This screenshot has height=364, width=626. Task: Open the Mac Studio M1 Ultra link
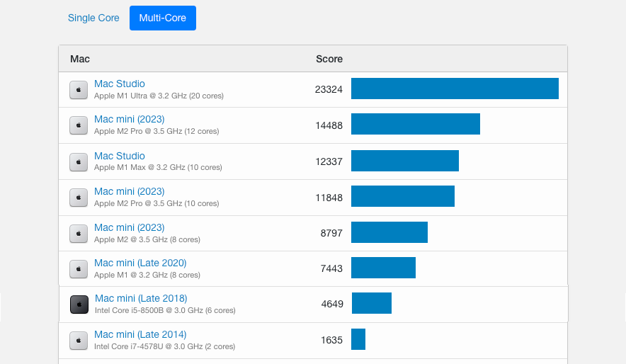click(x=120, y=84)
